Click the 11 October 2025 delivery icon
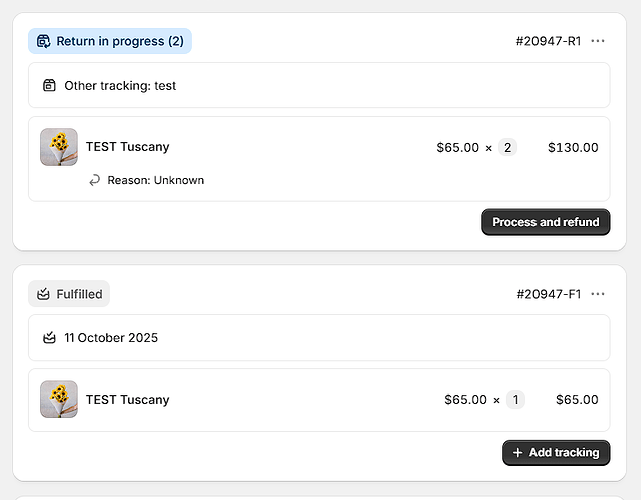 pyautogui.click(x=50, y=338)
